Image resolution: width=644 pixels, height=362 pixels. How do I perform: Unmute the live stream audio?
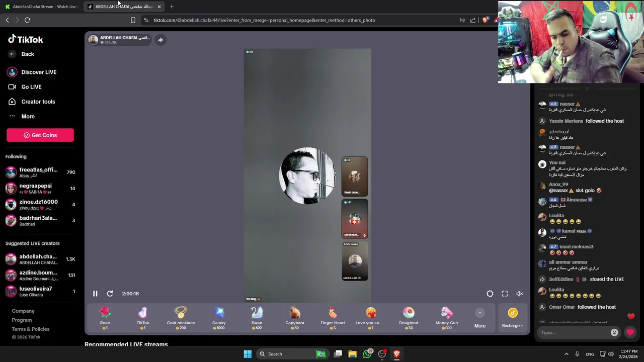point(520,294)
